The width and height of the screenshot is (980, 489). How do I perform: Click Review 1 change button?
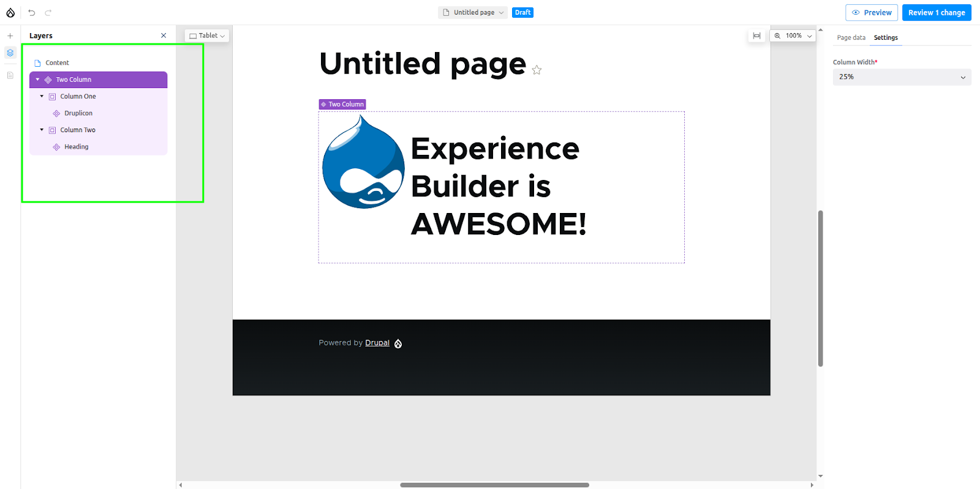point(937,12)
